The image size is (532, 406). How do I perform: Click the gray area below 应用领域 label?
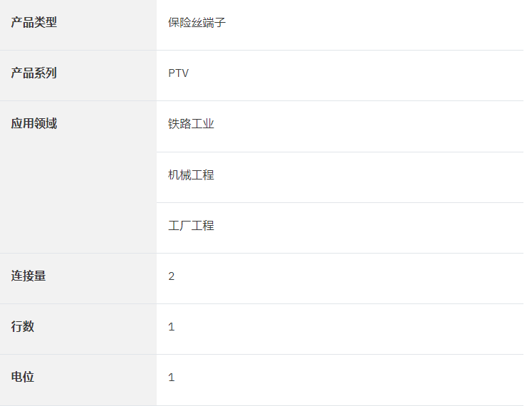click(x=78, y=192)
